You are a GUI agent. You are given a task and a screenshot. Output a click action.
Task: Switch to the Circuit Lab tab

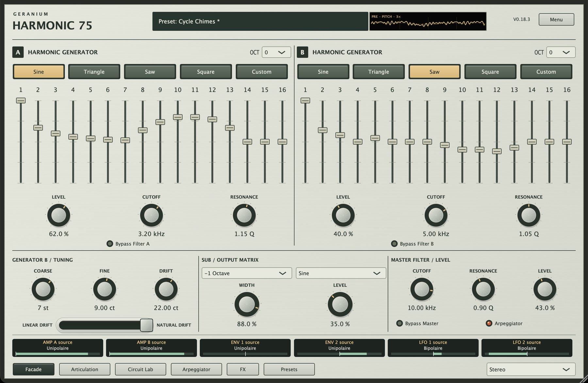coord(140,369)
